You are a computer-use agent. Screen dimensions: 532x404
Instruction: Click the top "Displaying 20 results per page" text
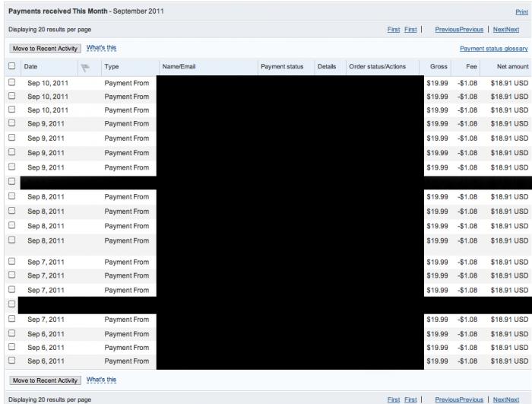[50, 30]
